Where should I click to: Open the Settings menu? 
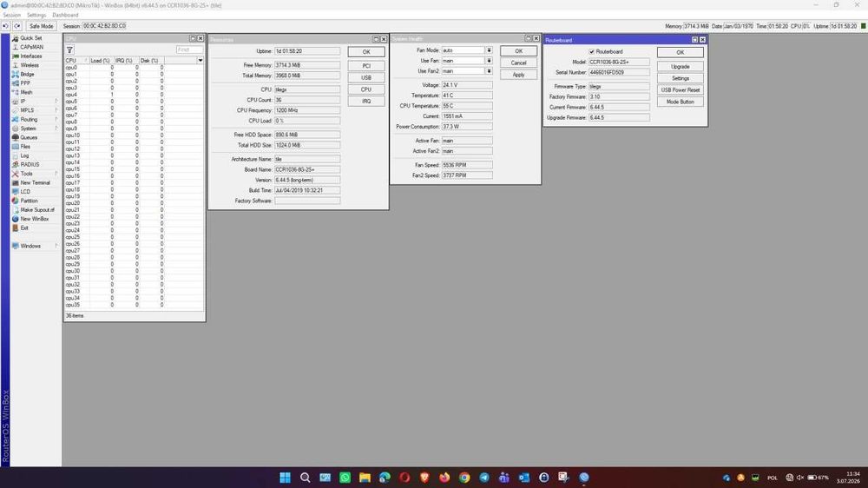36,15
